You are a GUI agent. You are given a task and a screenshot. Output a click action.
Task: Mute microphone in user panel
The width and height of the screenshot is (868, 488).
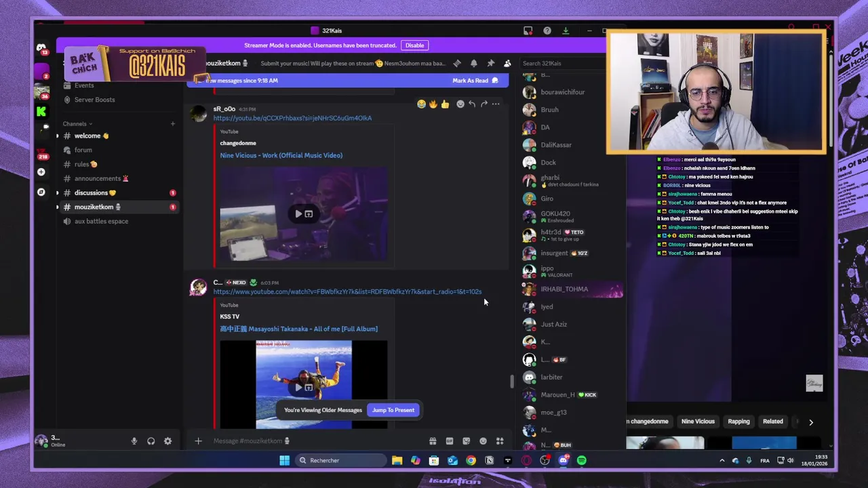tap(134, 441)
